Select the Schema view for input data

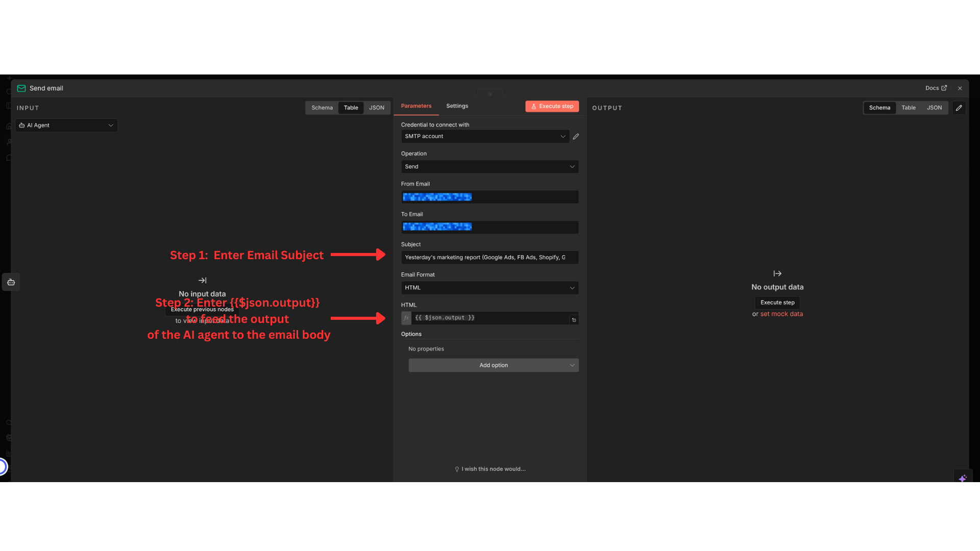(x=322, y=107)
